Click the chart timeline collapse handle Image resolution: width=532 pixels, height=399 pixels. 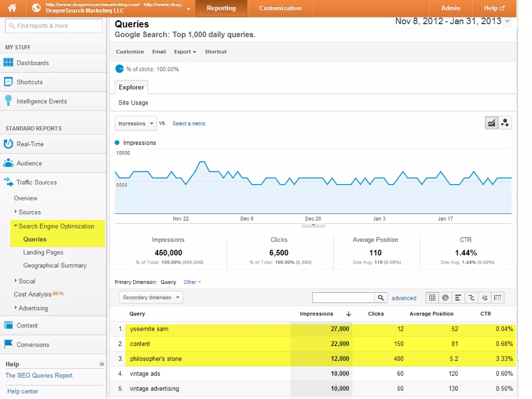click(x=313, y=225)
